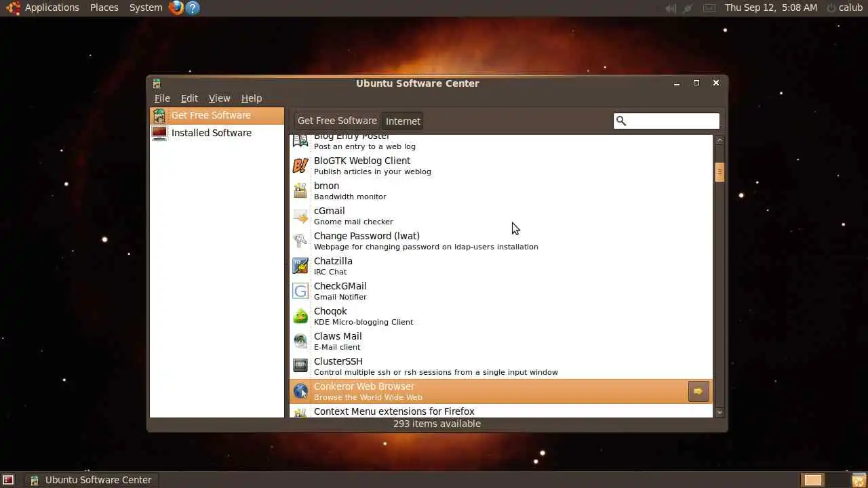Open the Places menu

pyautogui.click(x=104, y=7)
